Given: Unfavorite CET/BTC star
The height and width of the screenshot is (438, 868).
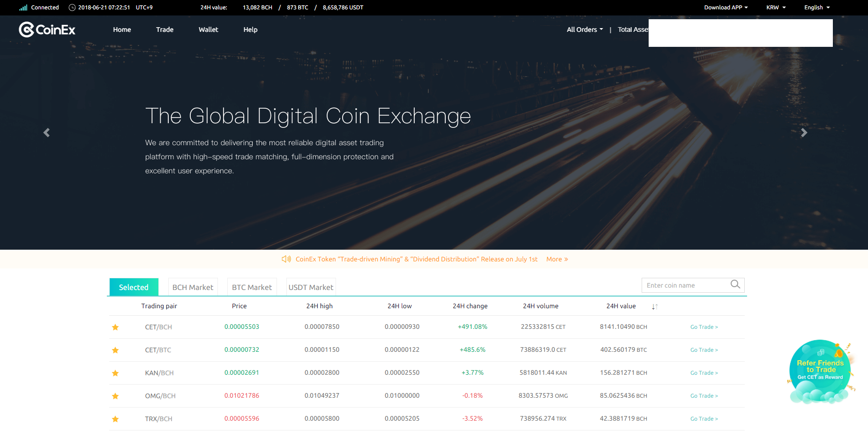Looking at the screenshot, I should (115, 350).
